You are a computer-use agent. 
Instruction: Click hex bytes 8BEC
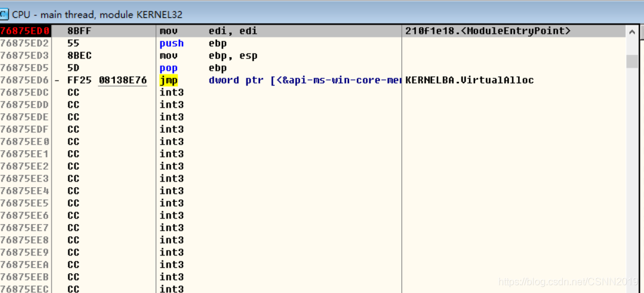(79, 55)
